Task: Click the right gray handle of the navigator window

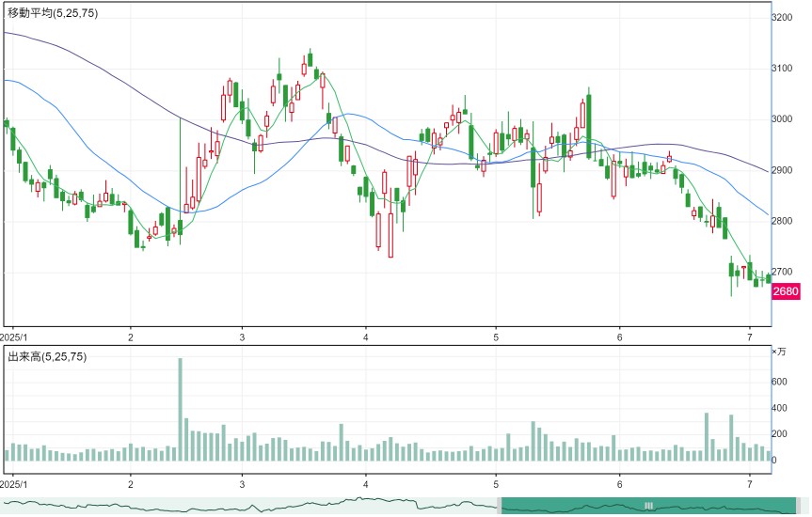Action: [798, 506]
